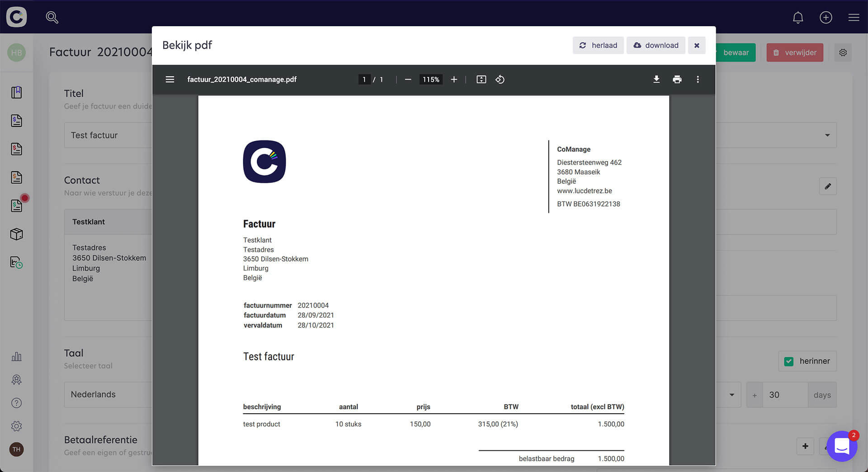This screenshot has height=472, width=868.
Task: Rotate the PDF page counterclockwise
Action: pos(500,79)
